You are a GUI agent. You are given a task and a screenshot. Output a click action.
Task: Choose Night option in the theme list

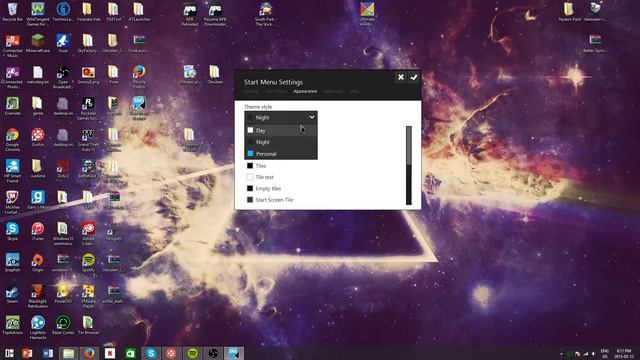click(x=281, y=142)
